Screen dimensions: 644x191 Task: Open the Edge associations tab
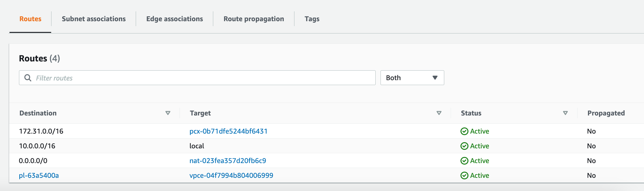coord(175,19)
